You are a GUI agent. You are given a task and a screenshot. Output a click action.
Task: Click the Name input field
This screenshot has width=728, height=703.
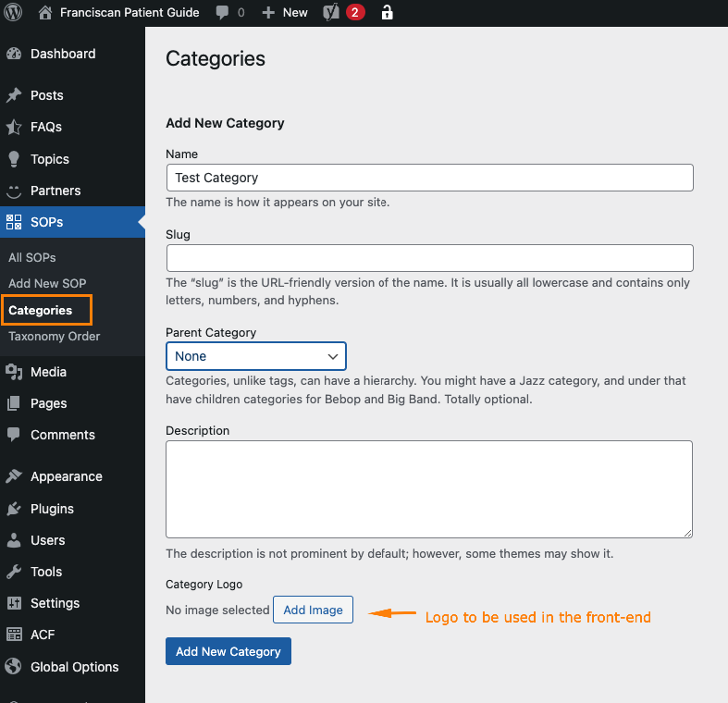pyautogui.click(x=430, y=178)
